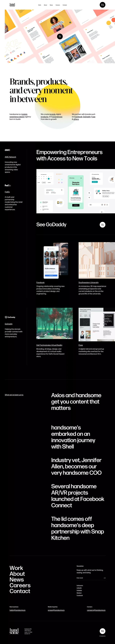Open the FedEx link under its logo
Viewport: 115px width, 644px height.
[7, 192]
